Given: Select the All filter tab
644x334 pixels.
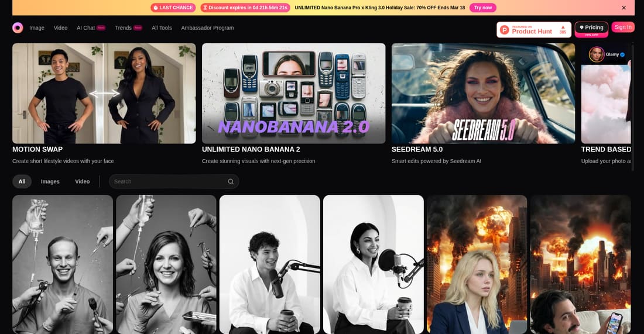Looking at the screenshot, I should (22, 181).
